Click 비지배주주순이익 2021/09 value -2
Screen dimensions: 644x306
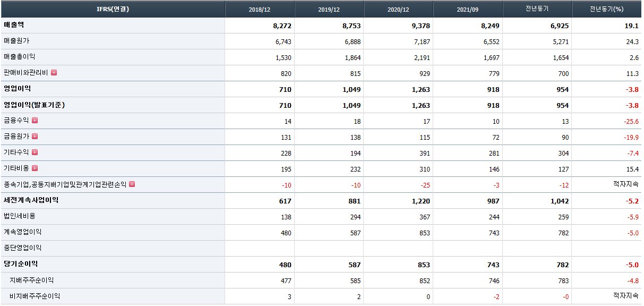pos(496,296)
